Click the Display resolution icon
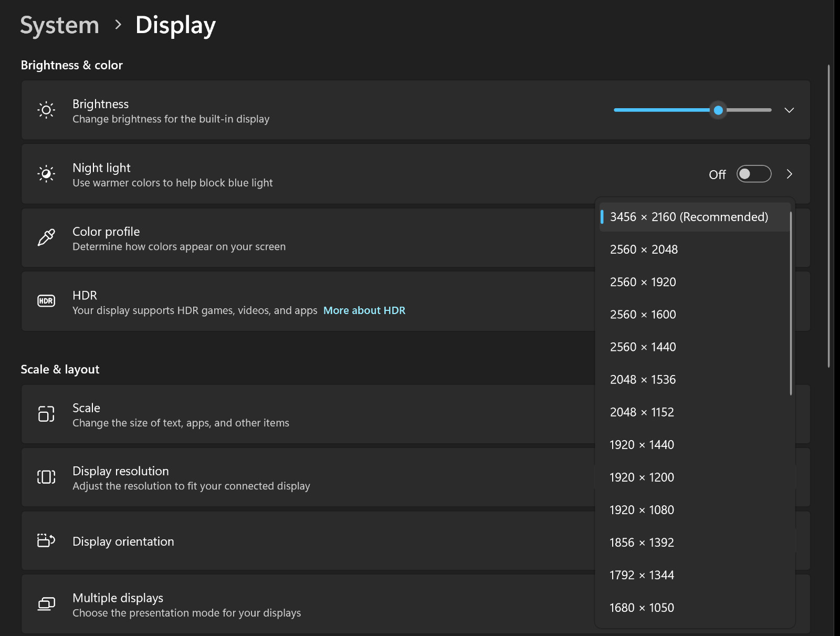840x636 pixels. point(46,477)
